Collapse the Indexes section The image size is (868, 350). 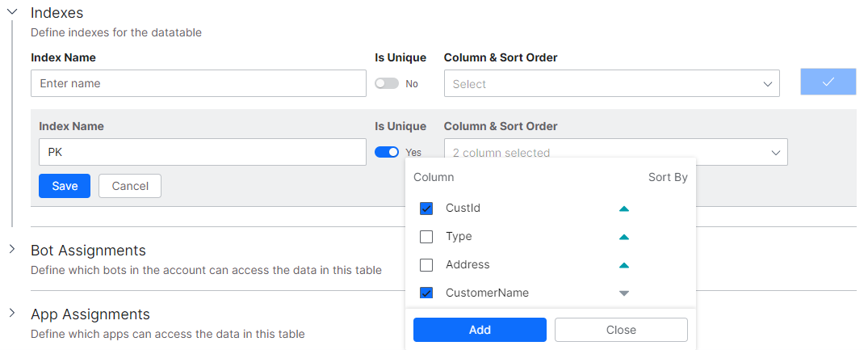point(12,12)
